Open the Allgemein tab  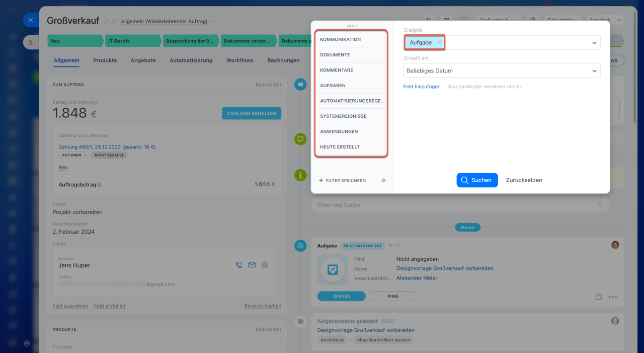pyautogui.click(x=66, y=60)
